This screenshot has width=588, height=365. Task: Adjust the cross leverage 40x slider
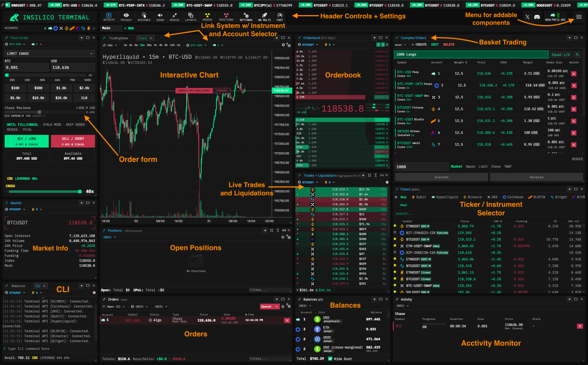pyautogui.click(x=80, y=192)
